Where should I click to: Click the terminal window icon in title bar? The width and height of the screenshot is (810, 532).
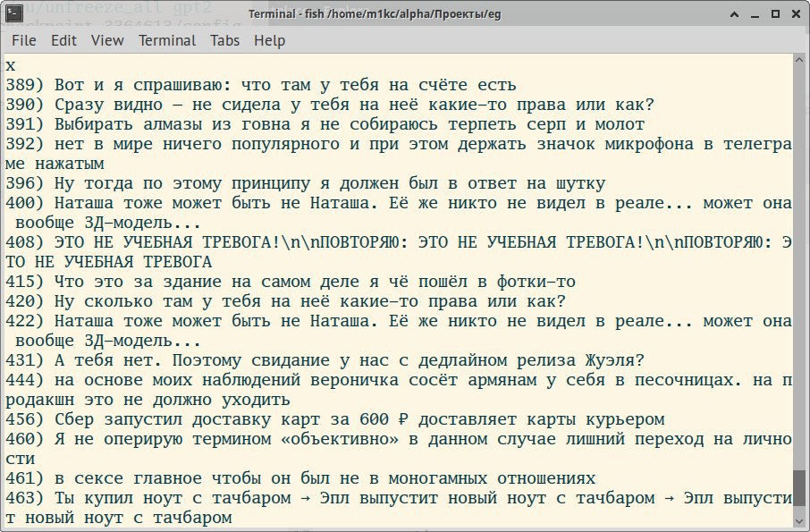[14, 13]
